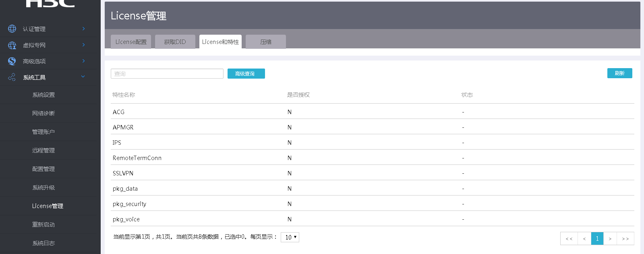The height and width of the screenshot is (254, 644).
Task: Click the tools icon beside 系统工具
Action: (12, 77)
